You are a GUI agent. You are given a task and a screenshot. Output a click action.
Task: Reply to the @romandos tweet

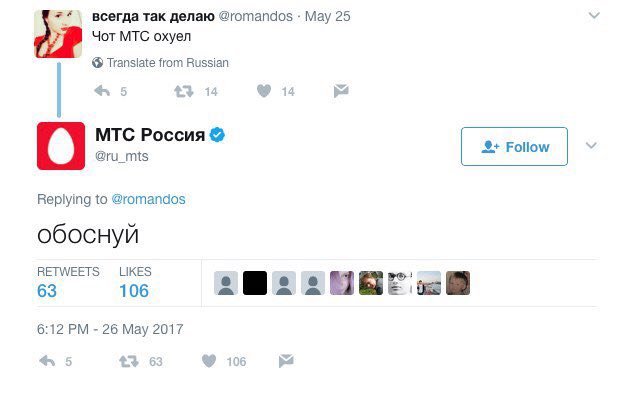[102, 91]
